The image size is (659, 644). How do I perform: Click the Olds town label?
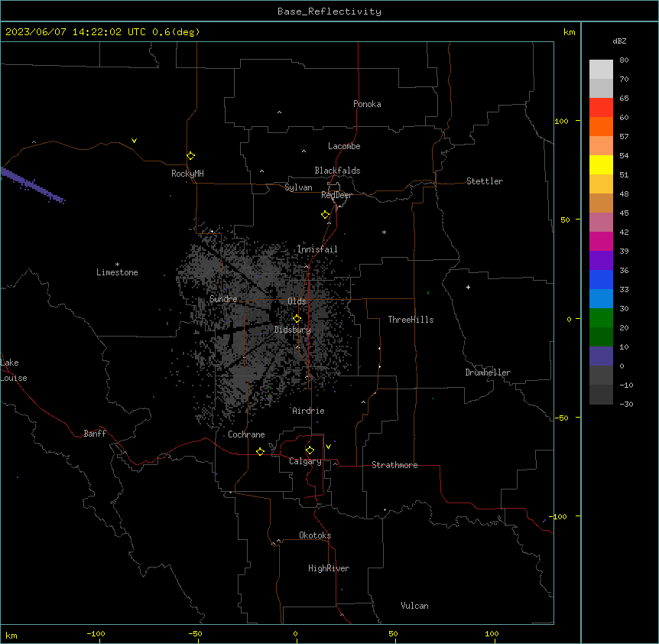point(297,301)
